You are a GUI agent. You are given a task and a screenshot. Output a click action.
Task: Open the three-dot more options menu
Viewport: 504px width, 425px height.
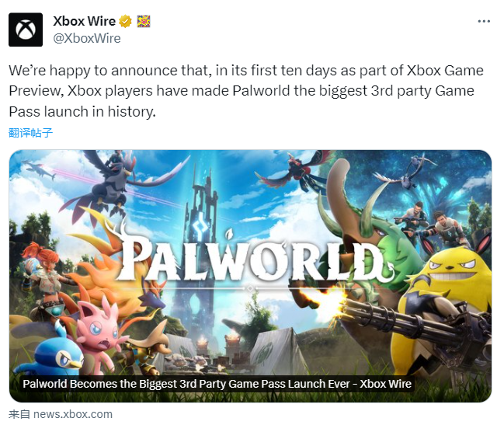click(484, 21)
